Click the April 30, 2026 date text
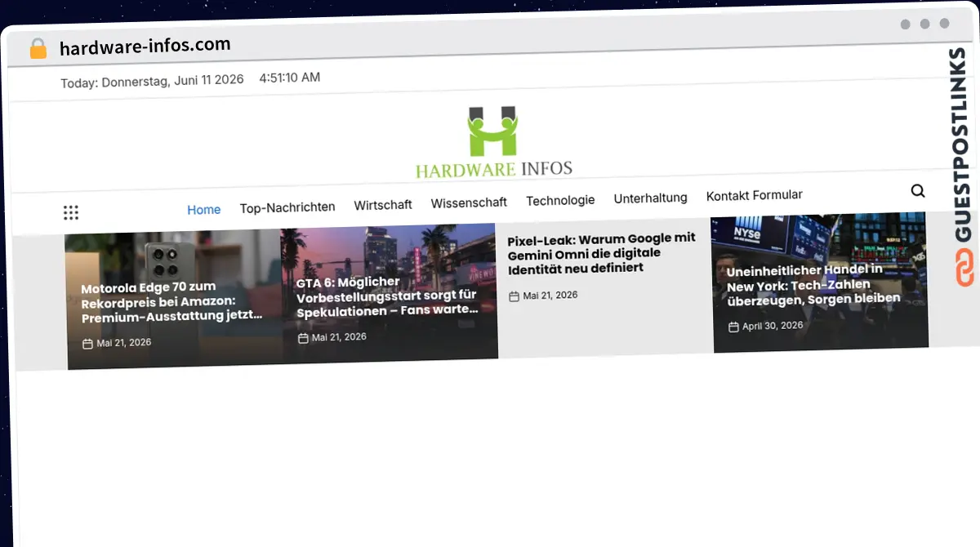Screen dimensions: 980x547 (773, 326)
